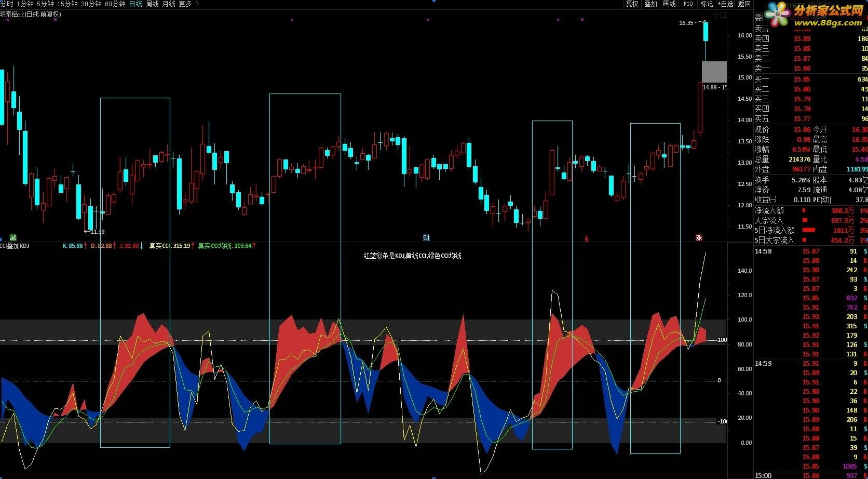The height and width of the screenshot is (479, 868).
Task: Click the D: 82.88 indicator value
Action: point(101,246)
